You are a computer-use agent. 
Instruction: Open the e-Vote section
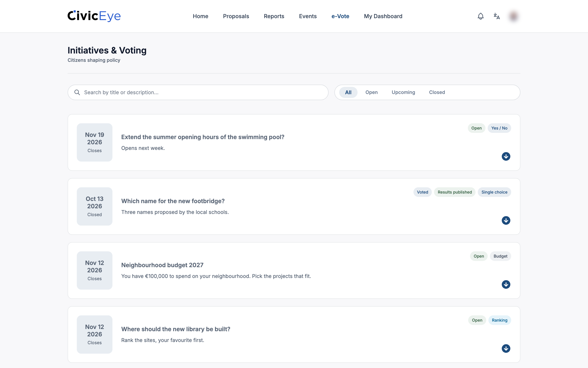340,16
